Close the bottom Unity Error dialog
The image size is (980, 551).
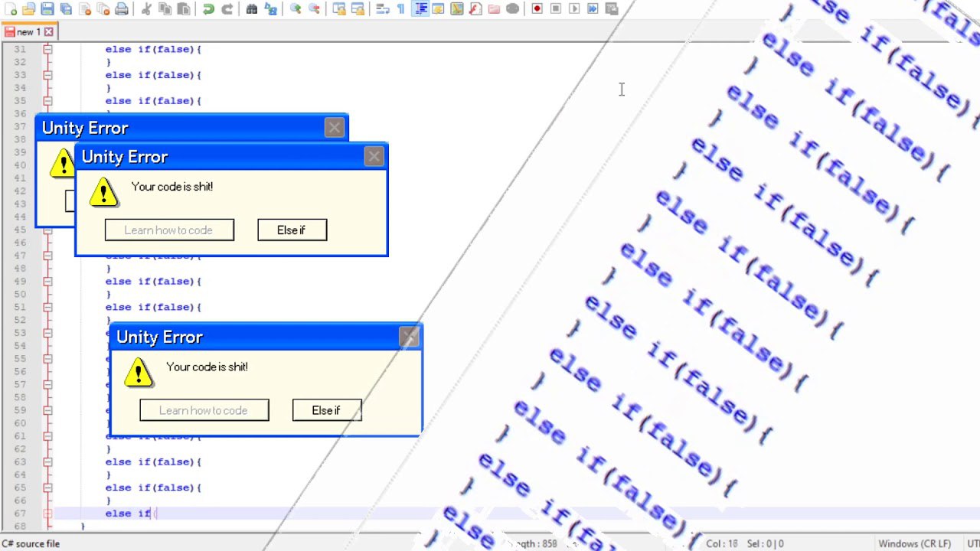[409, 337]
